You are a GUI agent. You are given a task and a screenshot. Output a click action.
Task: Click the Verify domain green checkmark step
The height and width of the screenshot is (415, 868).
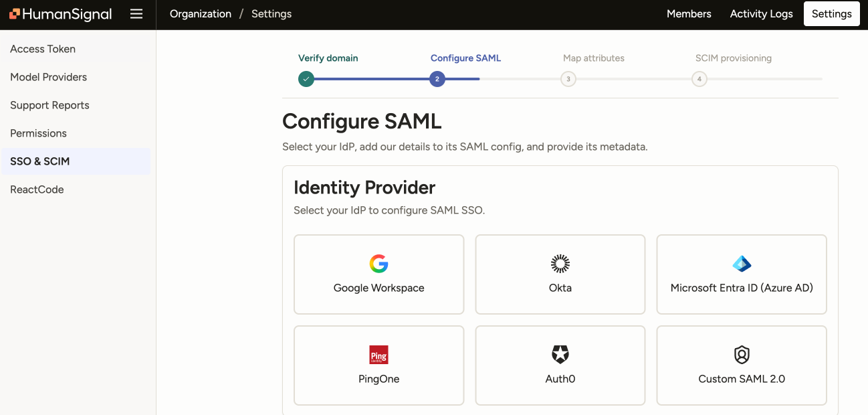[x=306, y=79]
